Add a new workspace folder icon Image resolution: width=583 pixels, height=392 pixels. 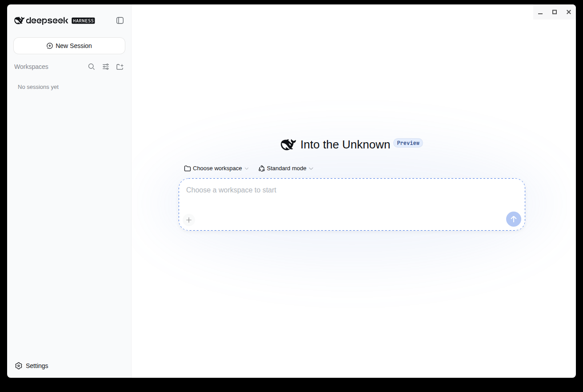click(x=120, y=67)
